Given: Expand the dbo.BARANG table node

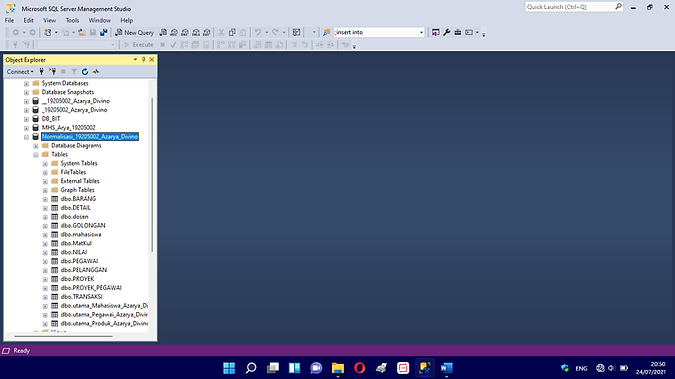Looking at the screenshot, I should coord(45,199).
